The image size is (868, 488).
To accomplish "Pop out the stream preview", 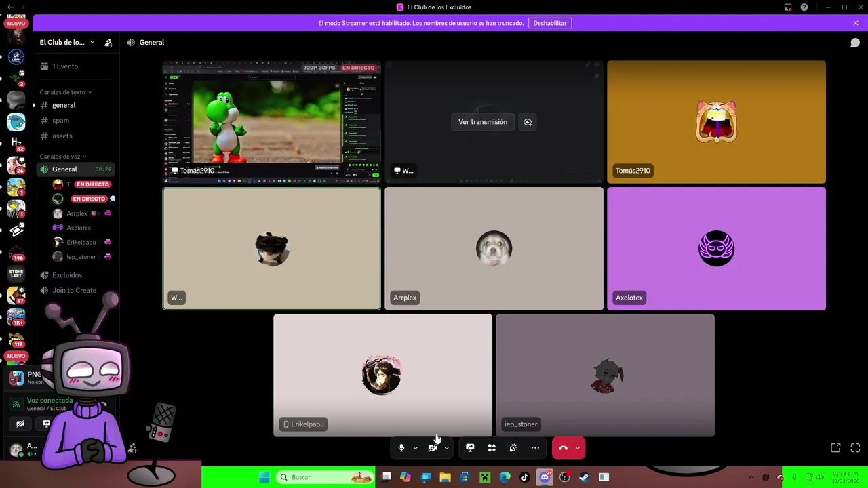I will [528, 122].
